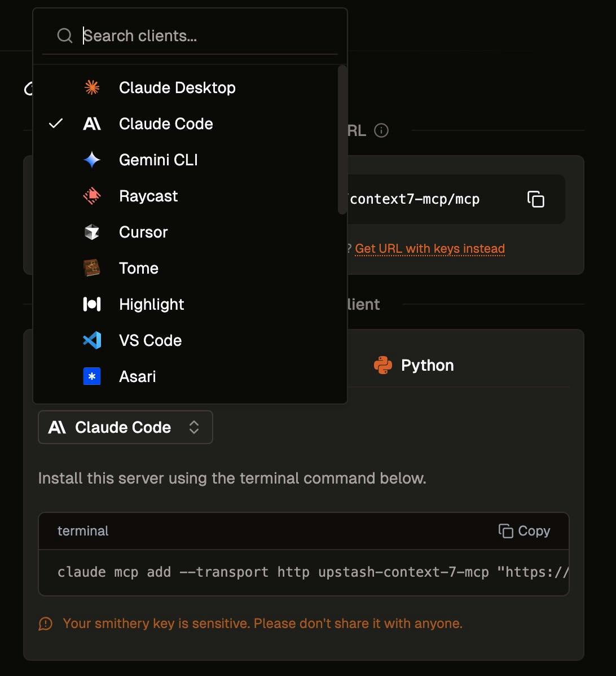
Task: Click the Raycast icon in client list
Action: (92, 196)
